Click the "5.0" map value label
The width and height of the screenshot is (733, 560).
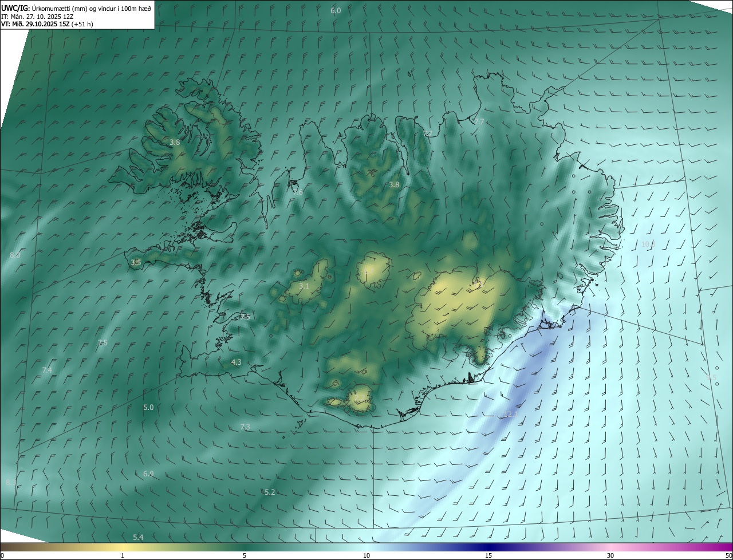click(148, 407)
